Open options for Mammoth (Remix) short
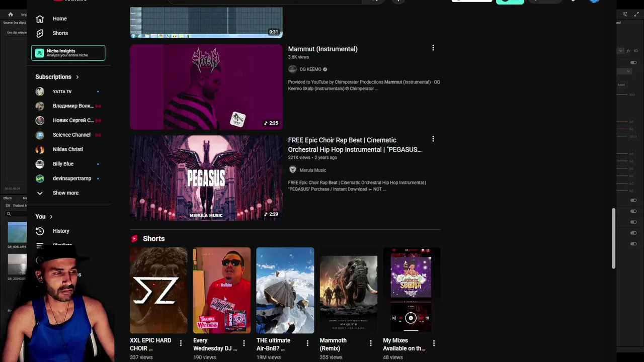 point(371,343)
